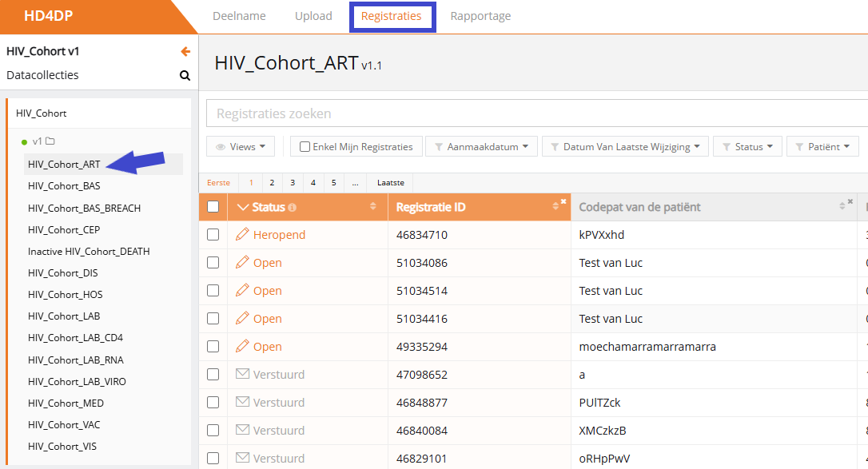
Task: Open the Datum Van Laatste Wijziging filter
Action: pos(624,147)
